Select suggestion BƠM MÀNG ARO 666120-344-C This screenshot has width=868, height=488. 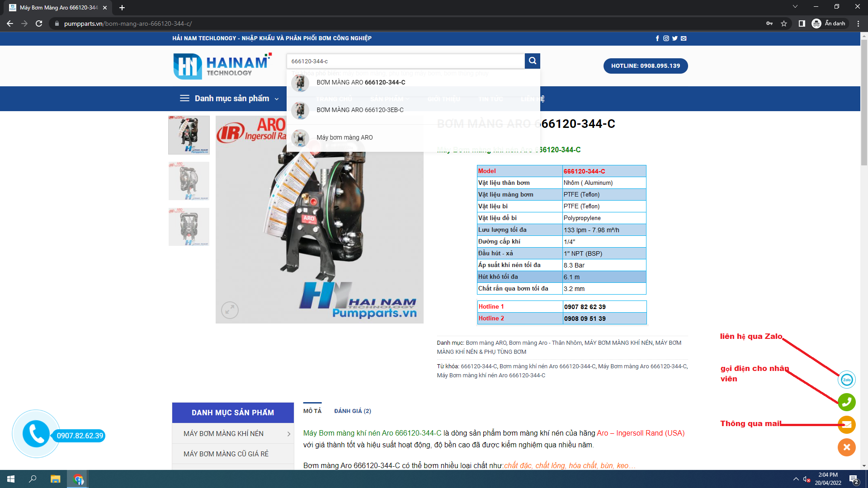tap(413, 82)
